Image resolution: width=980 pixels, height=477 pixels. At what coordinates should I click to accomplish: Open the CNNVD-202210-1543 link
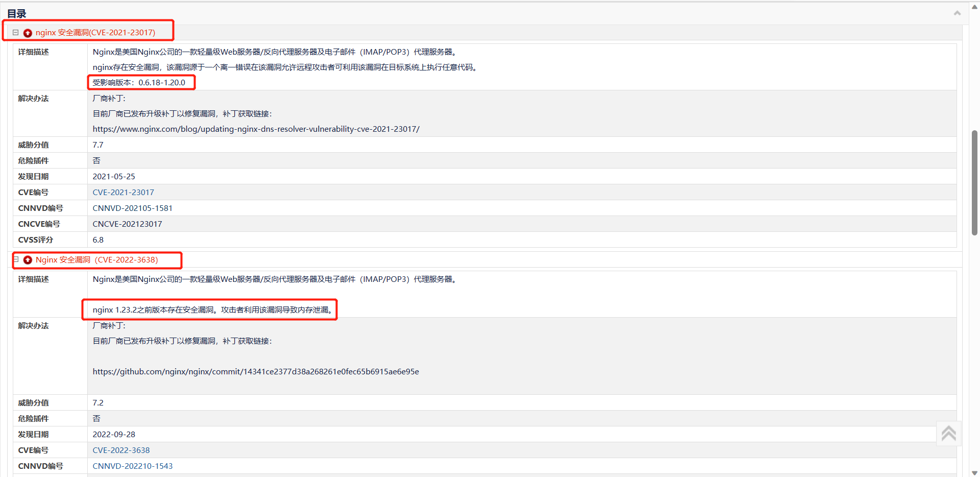coord(133,466)
